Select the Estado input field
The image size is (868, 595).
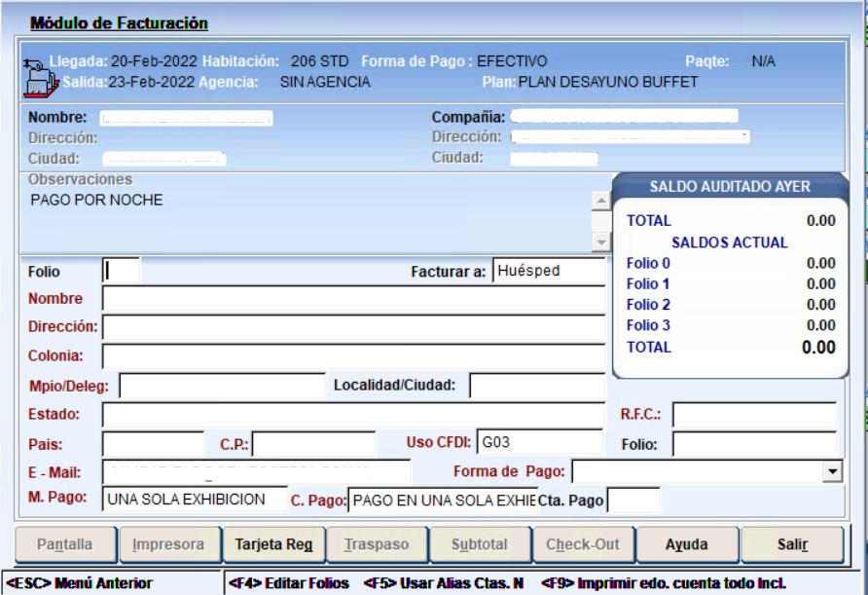coord(354,415)
